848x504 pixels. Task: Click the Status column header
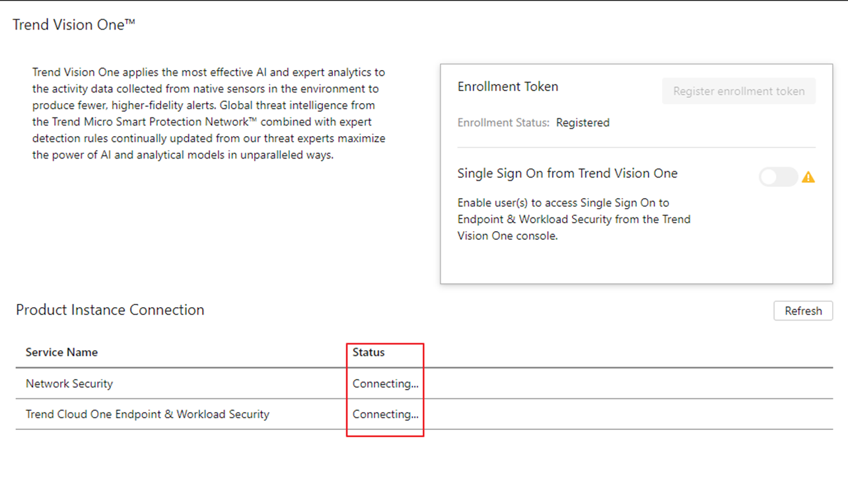pos(369,352)
